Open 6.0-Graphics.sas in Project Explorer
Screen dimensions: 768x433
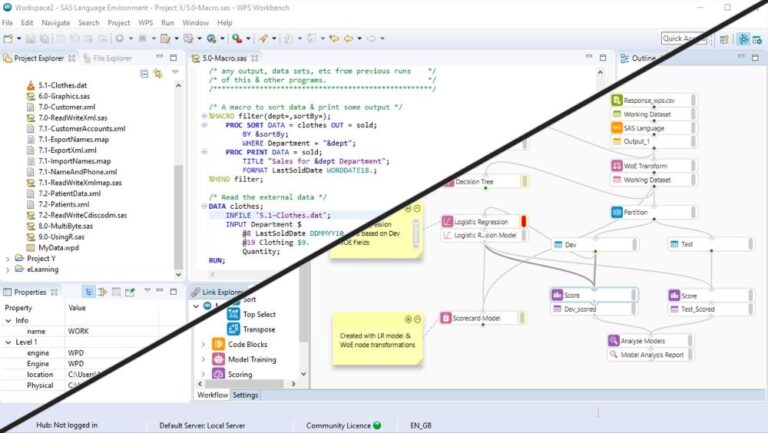click(64, 96)
